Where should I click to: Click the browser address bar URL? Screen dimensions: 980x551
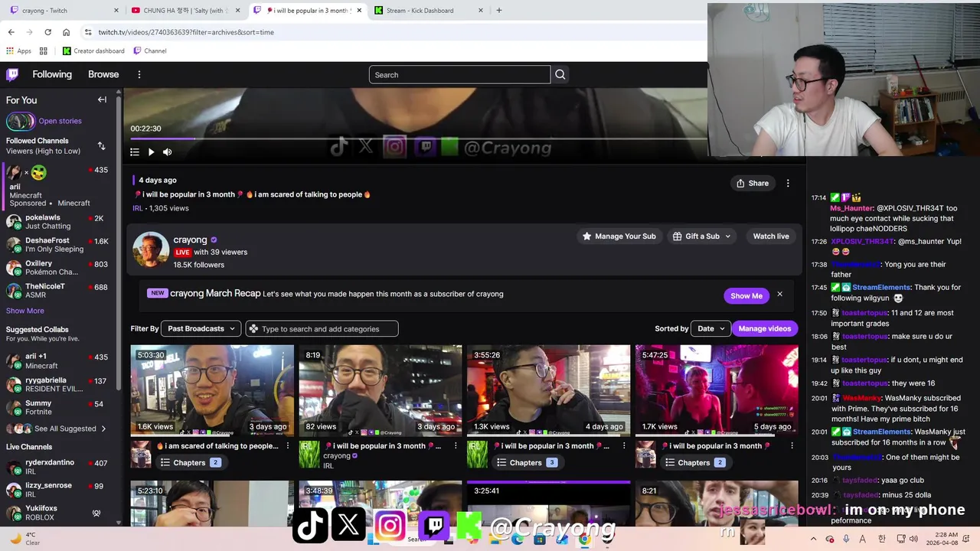(186, 32)
